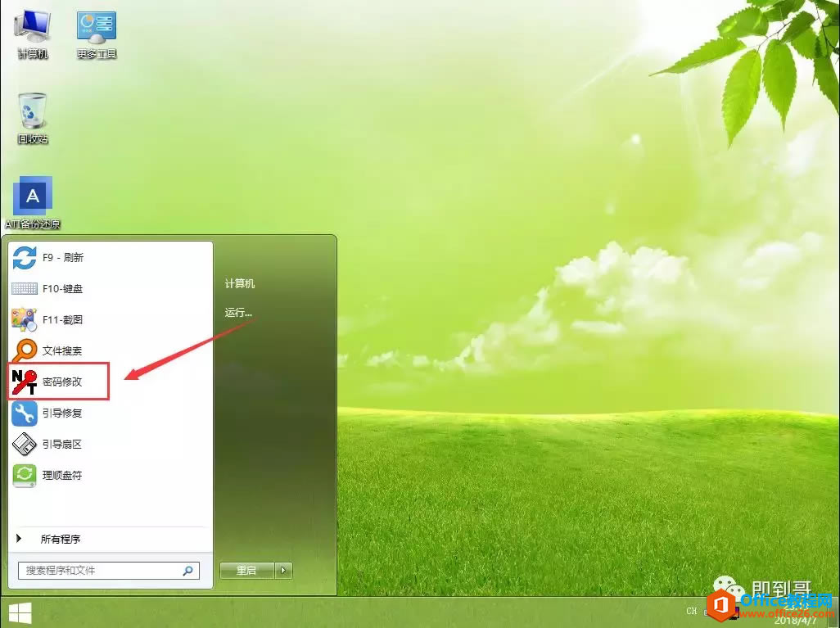
Task: Click the search magnifier in the search box
Action: point(187,571)
